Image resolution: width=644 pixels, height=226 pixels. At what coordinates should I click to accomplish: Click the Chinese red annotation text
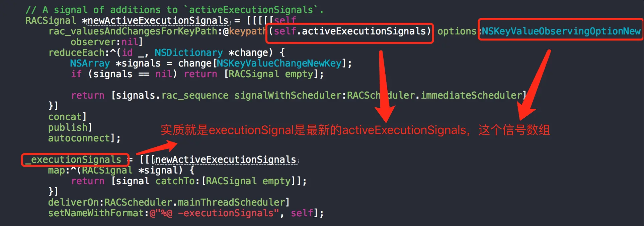pyautogui.click(x=355, y=130)
